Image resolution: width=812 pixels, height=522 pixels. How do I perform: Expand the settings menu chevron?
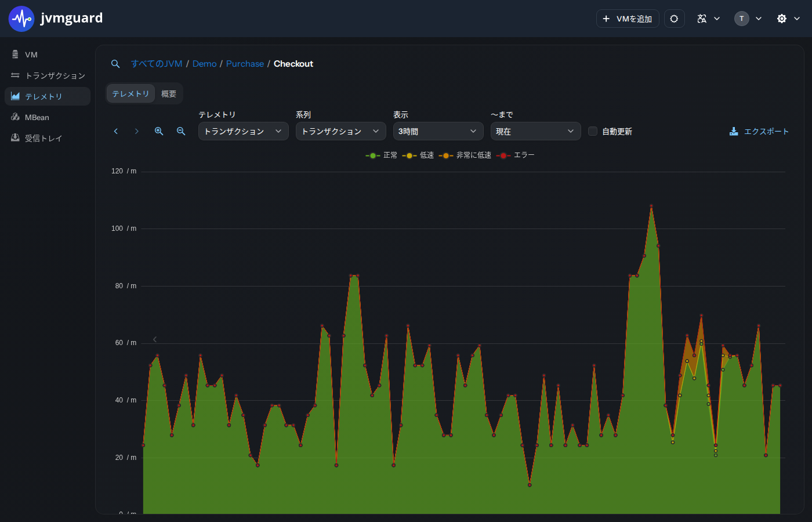click(797, 19)
